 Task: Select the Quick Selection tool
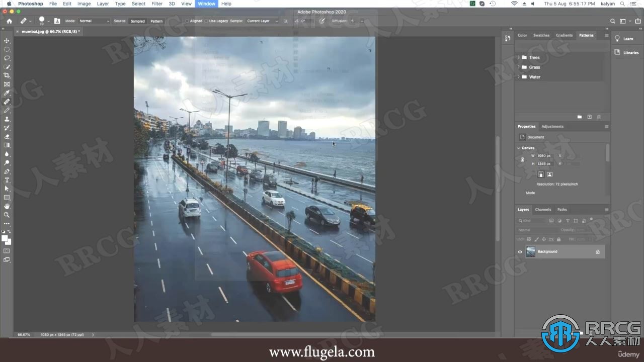tap(7, 67)
